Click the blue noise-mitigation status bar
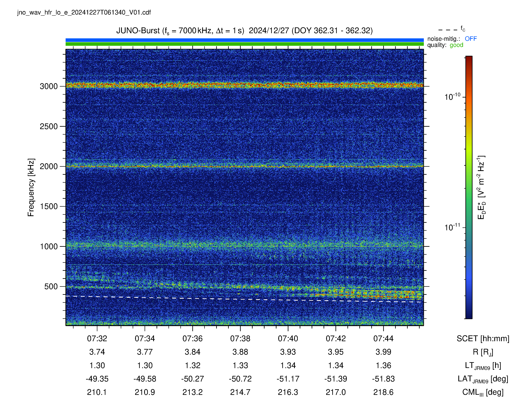532x411 pixels. tap(245, 40)
